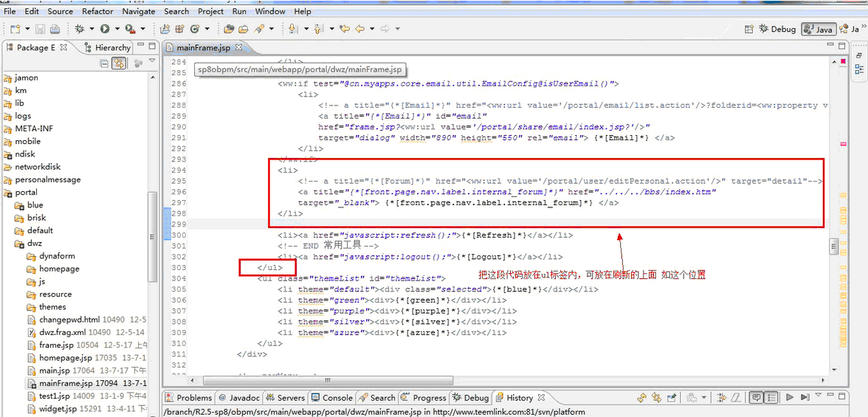Image resolution: width=868 pixels, height=417 pixels.
Task: Click Last Edit Location icon
Action: point(345,29)
